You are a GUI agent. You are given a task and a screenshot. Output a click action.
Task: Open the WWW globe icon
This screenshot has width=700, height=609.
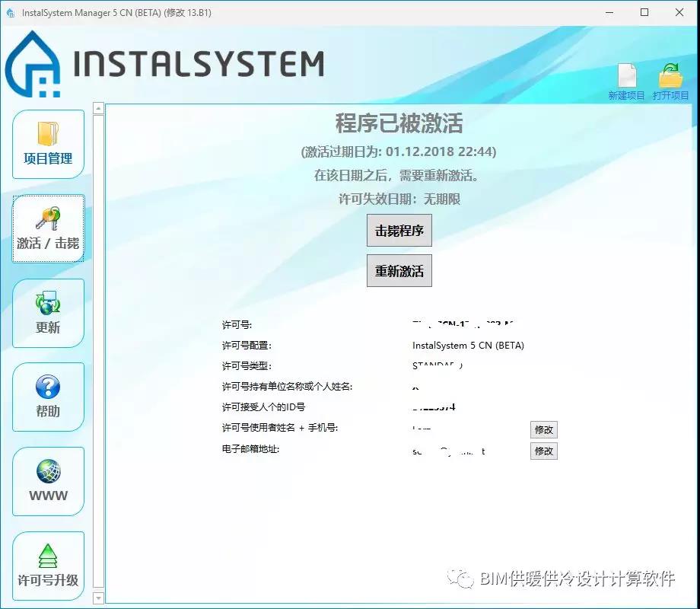coord(47,471)
